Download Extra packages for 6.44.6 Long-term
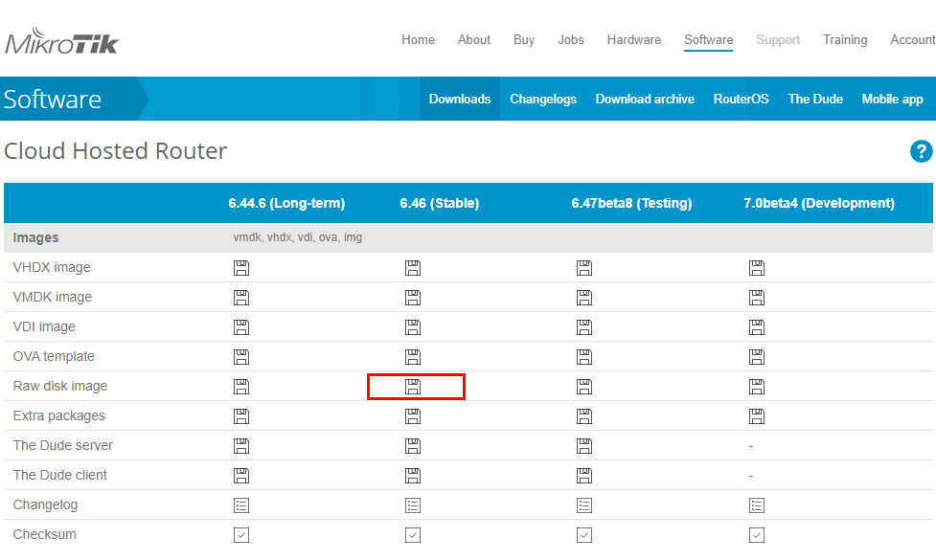The image size is (936, 560). pos(241,416)
